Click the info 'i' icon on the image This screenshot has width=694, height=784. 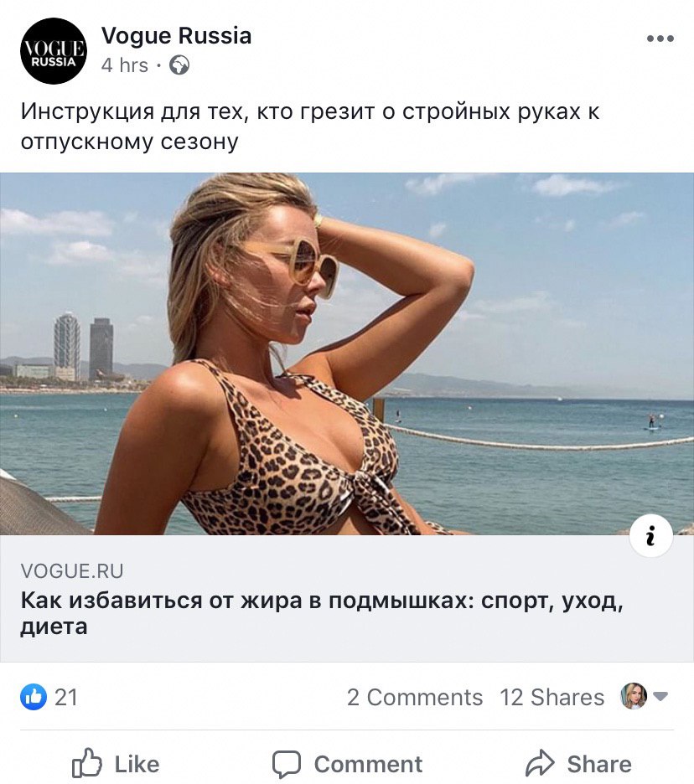(x=650, y=535)
